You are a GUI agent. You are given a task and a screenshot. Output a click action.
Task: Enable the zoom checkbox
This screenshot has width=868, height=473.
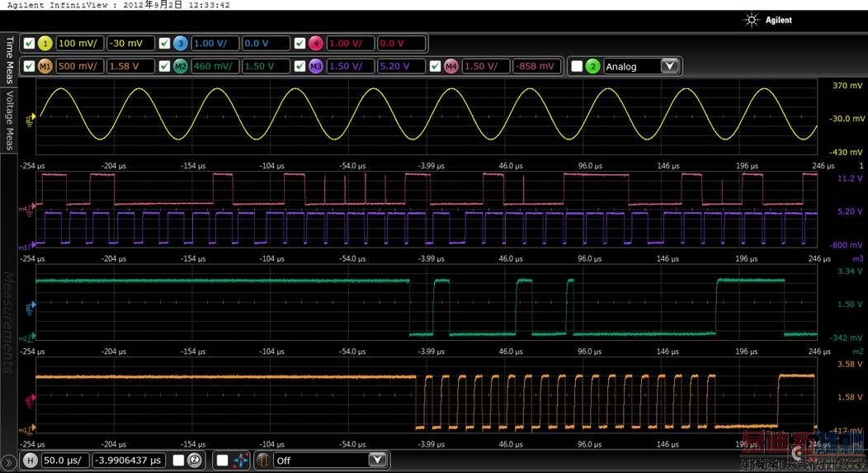tap(178, 461)
